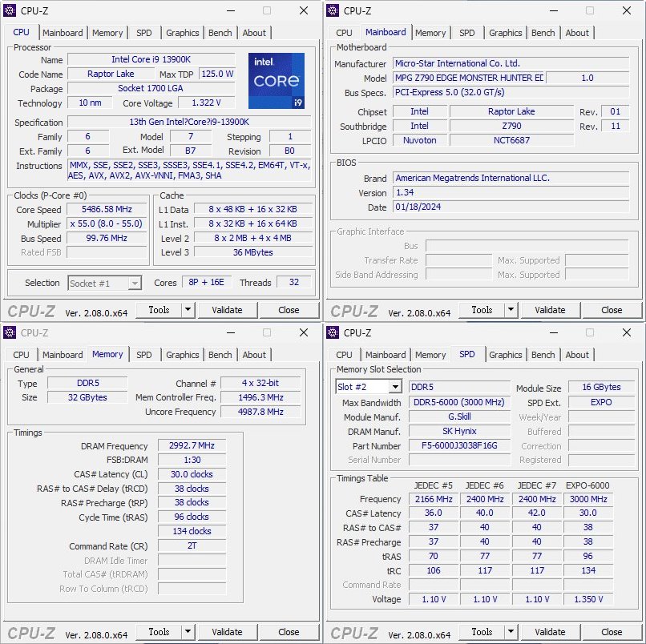
Task: Click the LPCIO value NCT6687
Action: click(x=511, y=140)
